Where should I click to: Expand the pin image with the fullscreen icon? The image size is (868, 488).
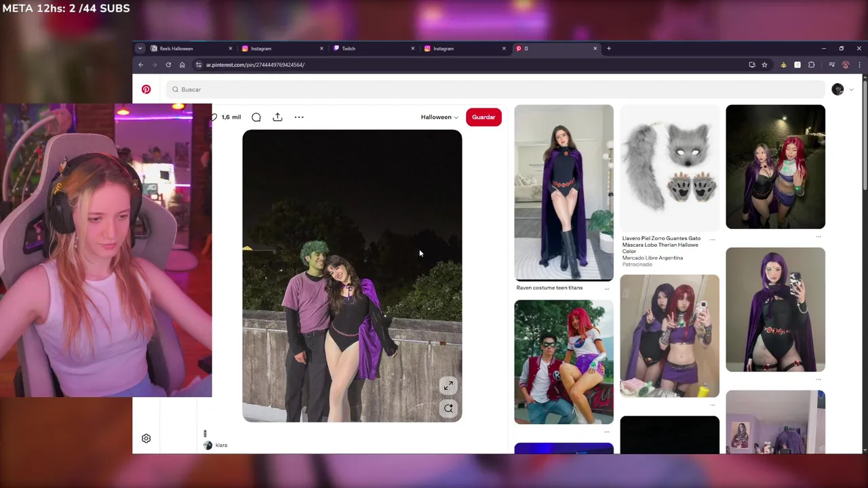click(448, 386)
